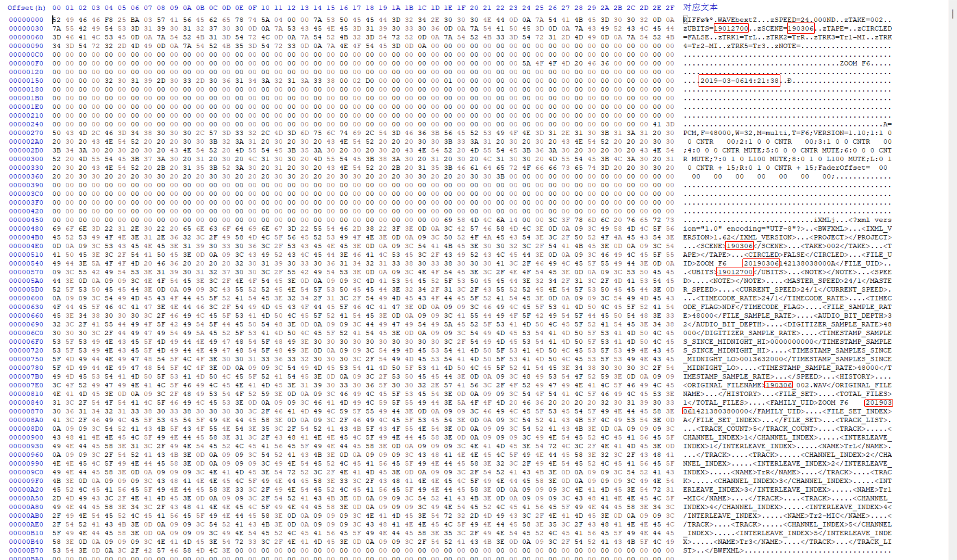The width and height of the screenshot is (957, 560).
Task: Click the iXMLj text in row 00000450
Action: coord(824,220)
